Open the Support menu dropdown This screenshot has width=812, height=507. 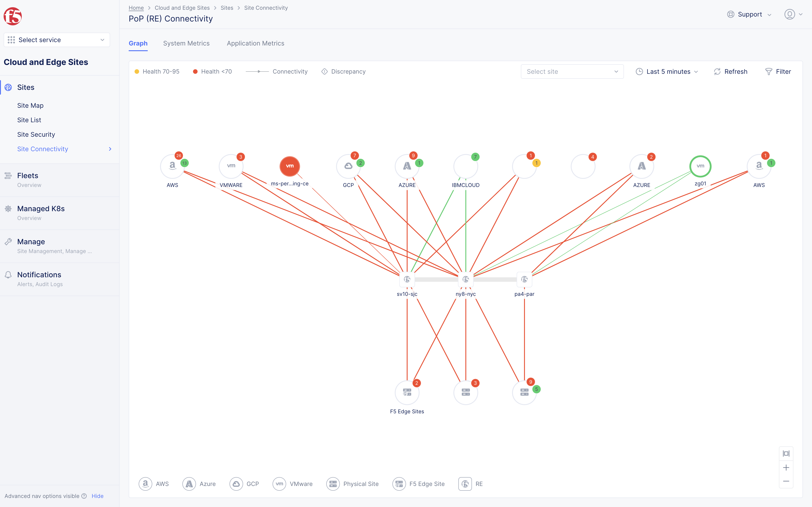coord(750,14)
